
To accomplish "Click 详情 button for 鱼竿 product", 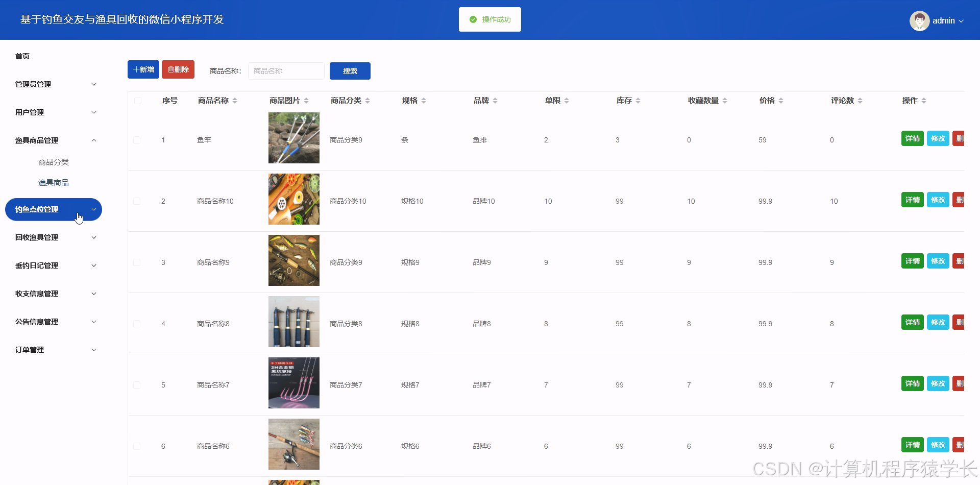I will click(x=912, y=138).
